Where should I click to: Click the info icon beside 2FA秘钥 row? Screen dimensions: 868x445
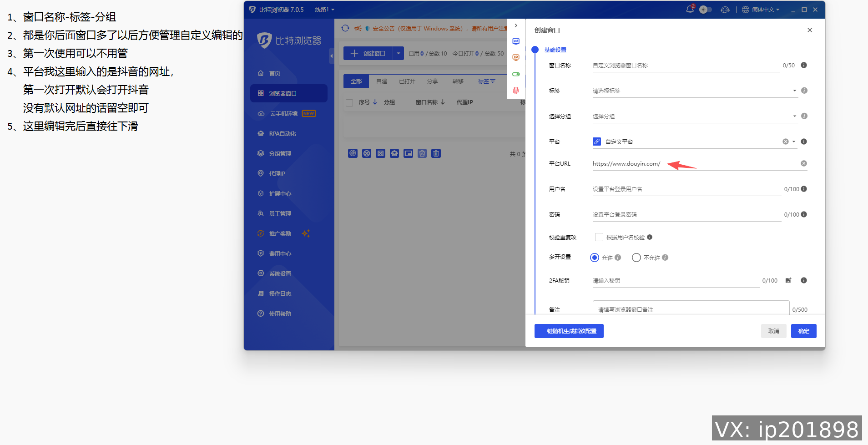tap(804, 280)
